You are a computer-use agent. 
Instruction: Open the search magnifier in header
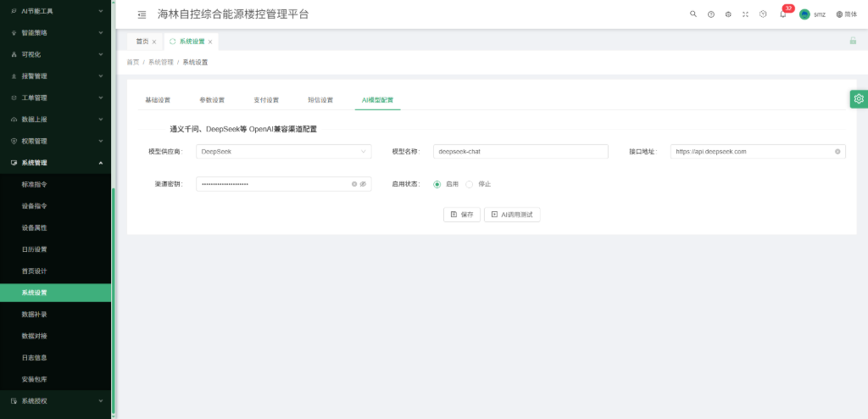click(x=693, y=14)
